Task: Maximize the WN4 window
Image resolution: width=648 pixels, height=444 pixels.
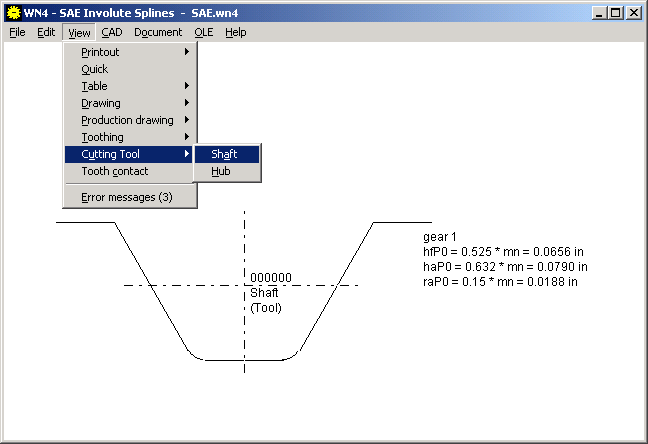Action: tap(614, 13)
